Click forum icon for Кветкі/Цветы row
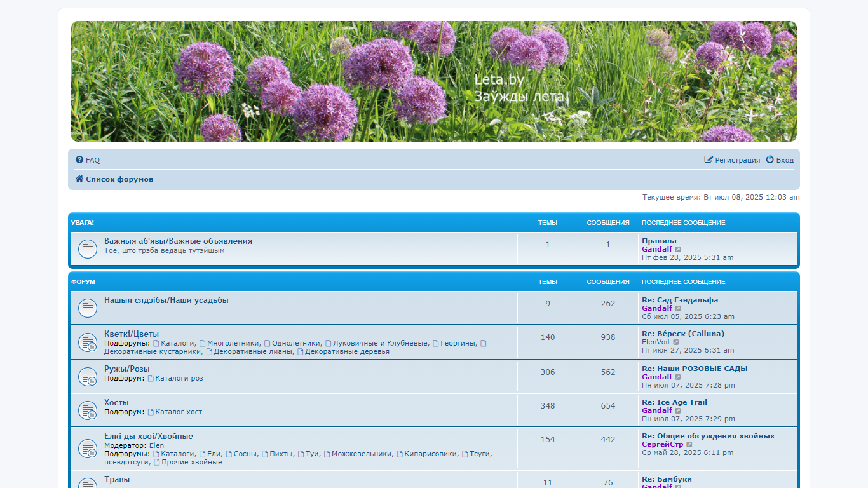 [88, 342]
